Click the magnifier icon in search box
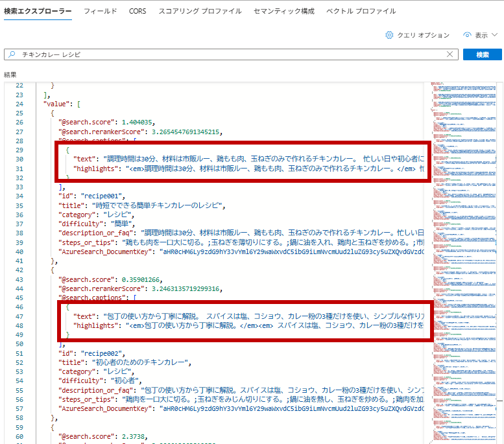The width and height of the screenshot is (504, 444). coord(12,55)
